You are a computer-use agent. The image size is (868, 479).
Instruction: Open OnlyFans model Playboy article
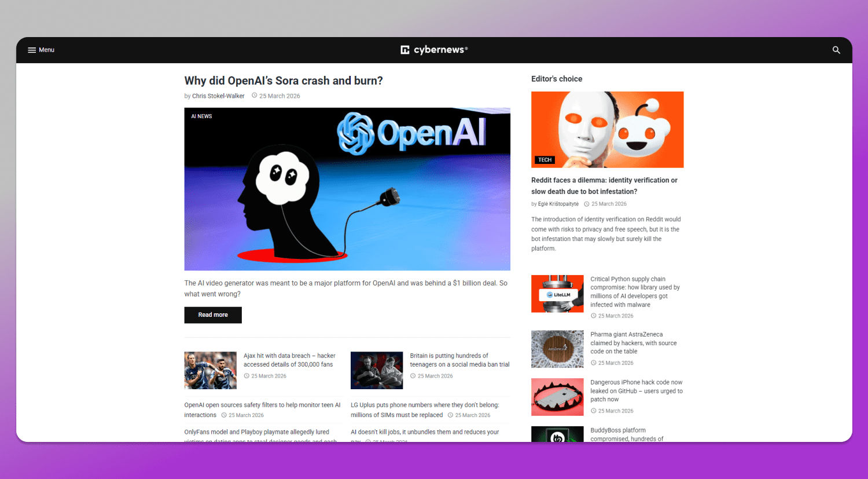pos(260,436)
